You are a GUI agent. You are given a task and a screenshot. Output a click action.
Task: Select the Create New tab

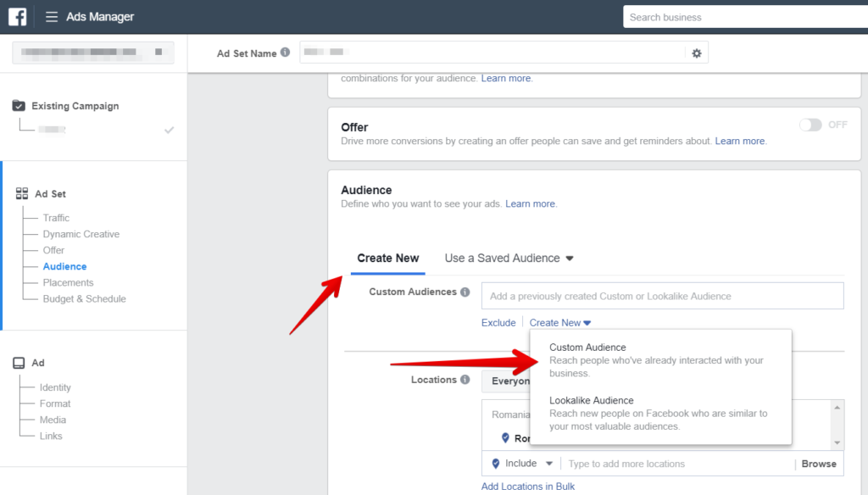388,258
